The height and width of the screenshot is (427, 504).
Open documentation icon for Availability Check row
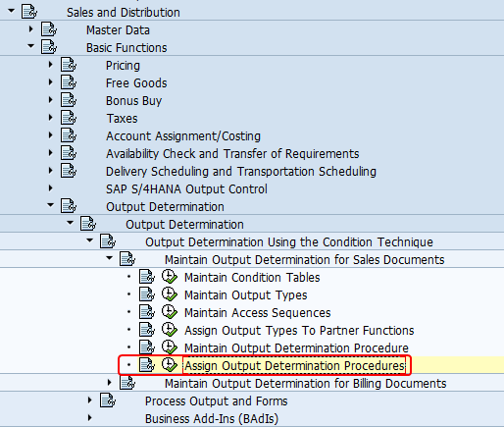click(x=69, y=153)
